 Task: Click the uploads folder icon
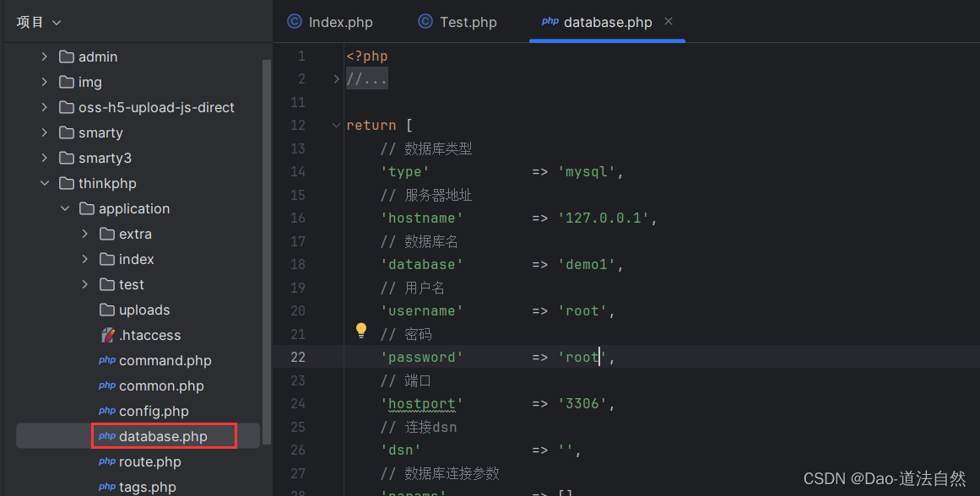tap(107, 310)
